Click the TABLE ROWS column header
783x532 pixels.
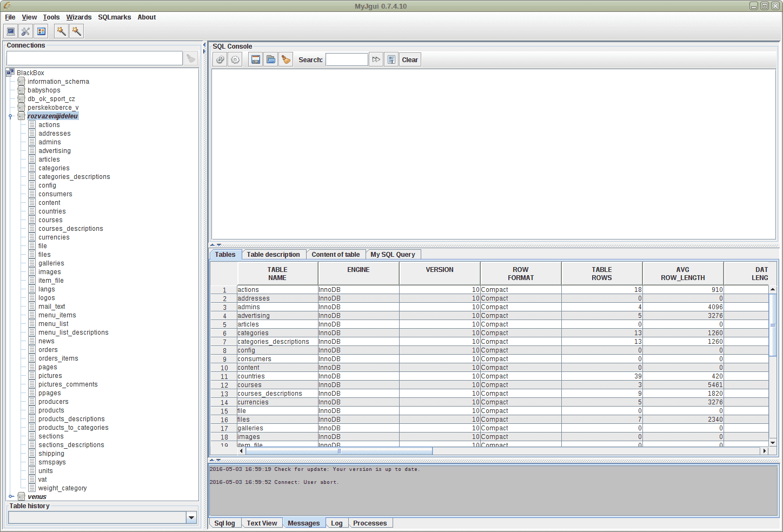602,274
